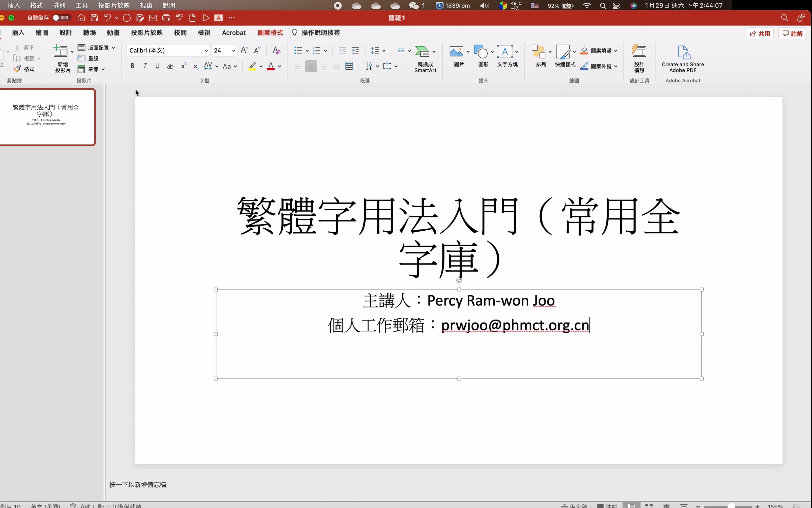Image resolution: width=812 pixels, height=508 pixels.
Task: Click the 重設 reset button
Action: (x=88, y=59)
